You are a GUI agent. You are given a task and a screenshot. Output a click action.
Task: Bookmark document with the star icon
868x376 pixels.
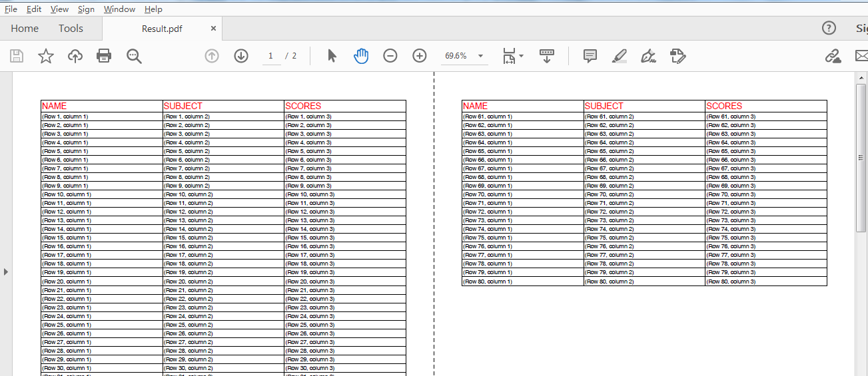click(x=45, y=56)
